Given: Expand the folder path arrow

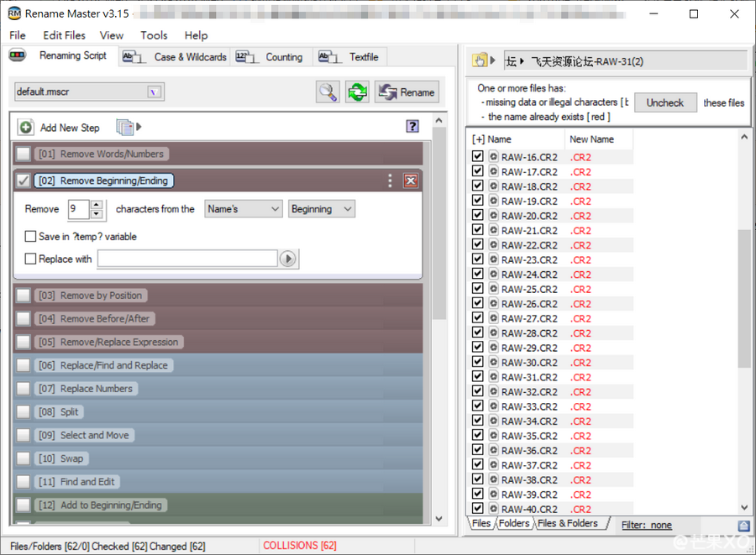Looking at the screenshot, I should point(493,60).
